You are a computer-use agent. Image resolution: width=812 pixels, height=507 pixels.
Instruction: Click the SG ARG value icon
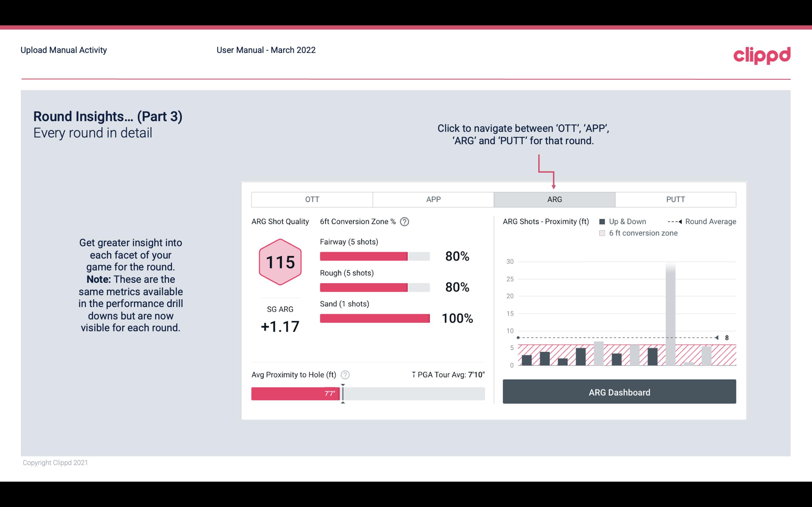click(x=279, y=326)
